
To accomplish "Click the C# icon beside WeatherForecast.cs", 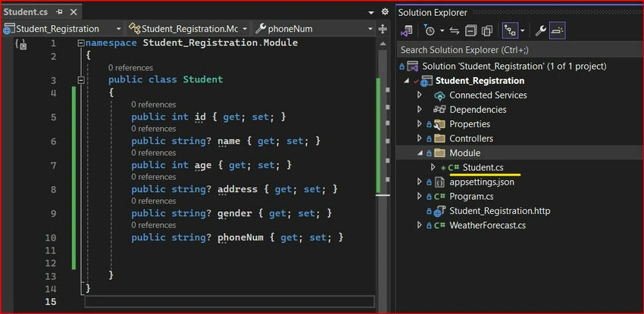I will (x=439, y=225).
